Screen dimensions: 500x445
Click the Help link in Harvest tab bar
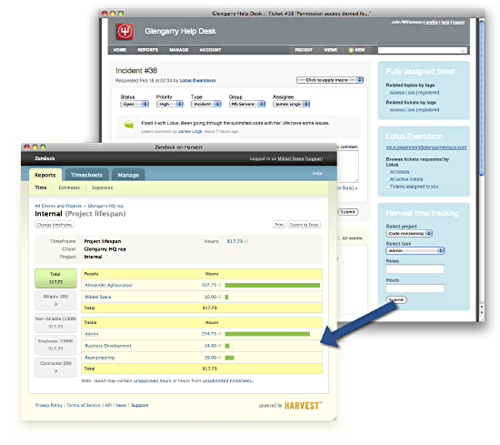pyautogui.click(x=317, y=173)
